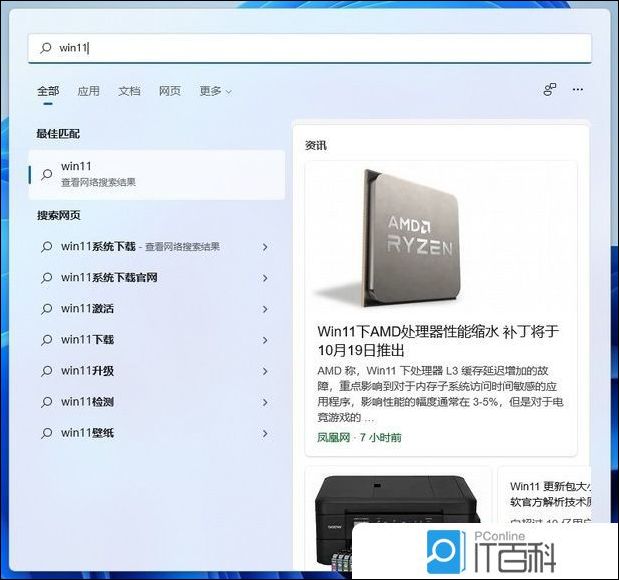Click the search icon beside win11 best match

pos(47,174)
